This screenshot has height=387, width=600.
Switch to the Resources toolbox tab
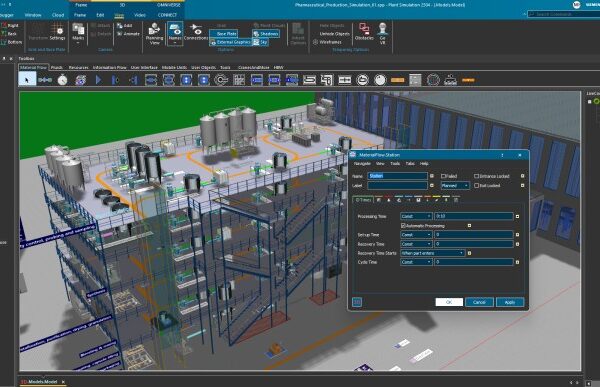tap(78, 67)
